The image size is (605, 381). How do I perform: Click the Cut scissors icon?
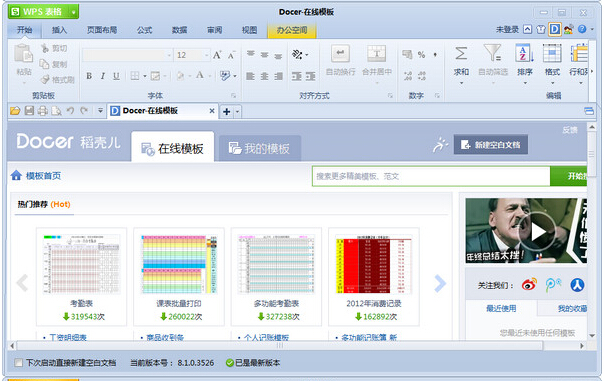[45, 48]
